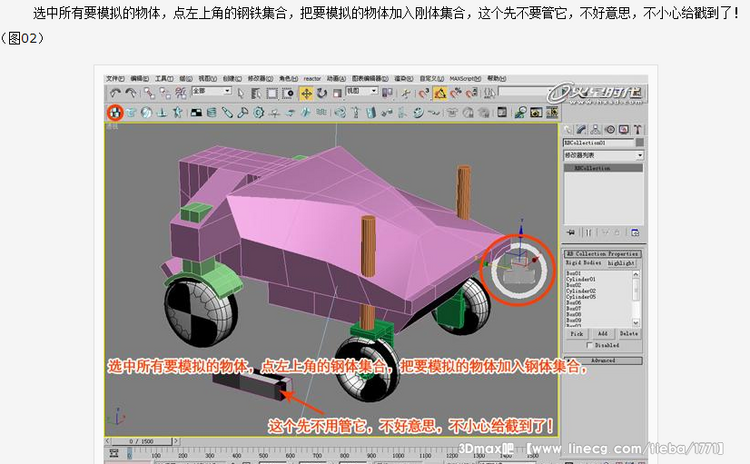Click the reactor Create Motor gear icon
The height and width of the screenshot is (464, 750).
pos(258,113)
